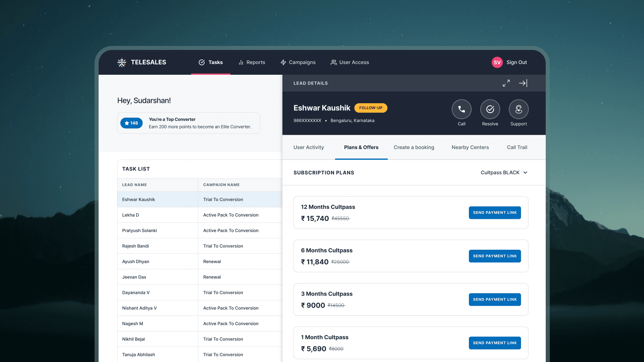The width and height of the screenshot is (644, 362).
Task: Select lead Lekha D
Action: point(130,215)
